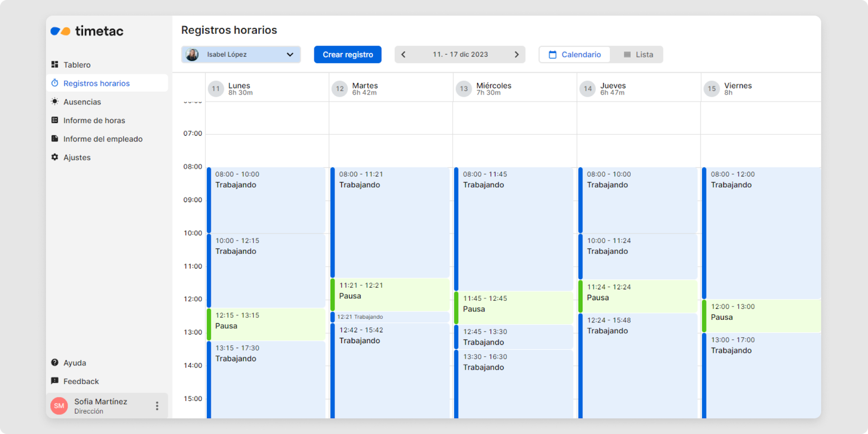Click the Registros horarios page title
This screenshot has height=434, width=868.
point(229,30)
